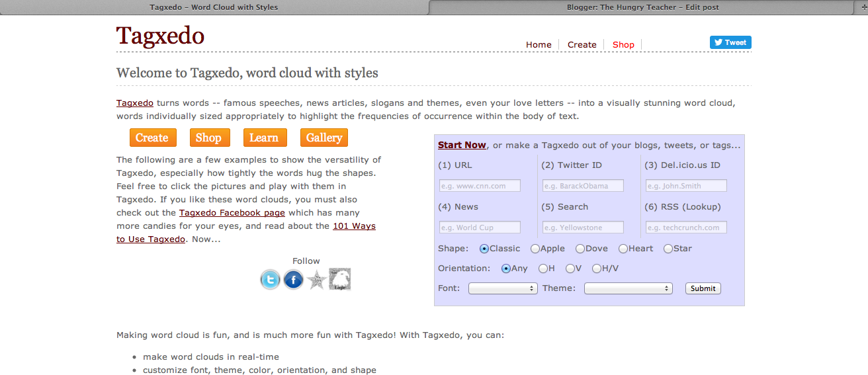Open the Twitter follow icon

point(270,280)
